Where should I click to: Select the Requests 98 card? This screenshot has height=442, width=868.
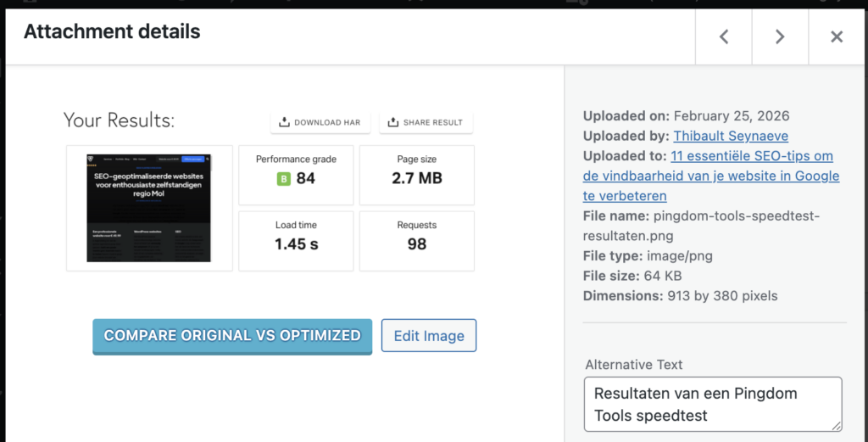click(417, 241)
